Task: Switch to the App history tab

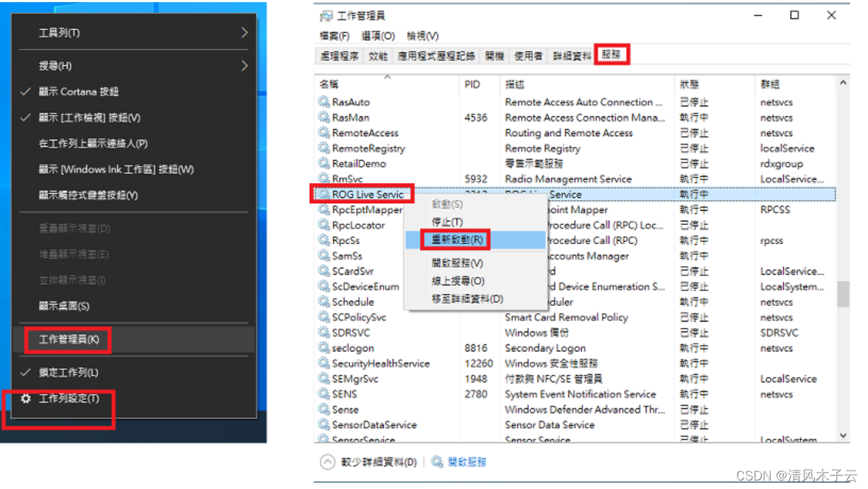Action: point(437,56)
